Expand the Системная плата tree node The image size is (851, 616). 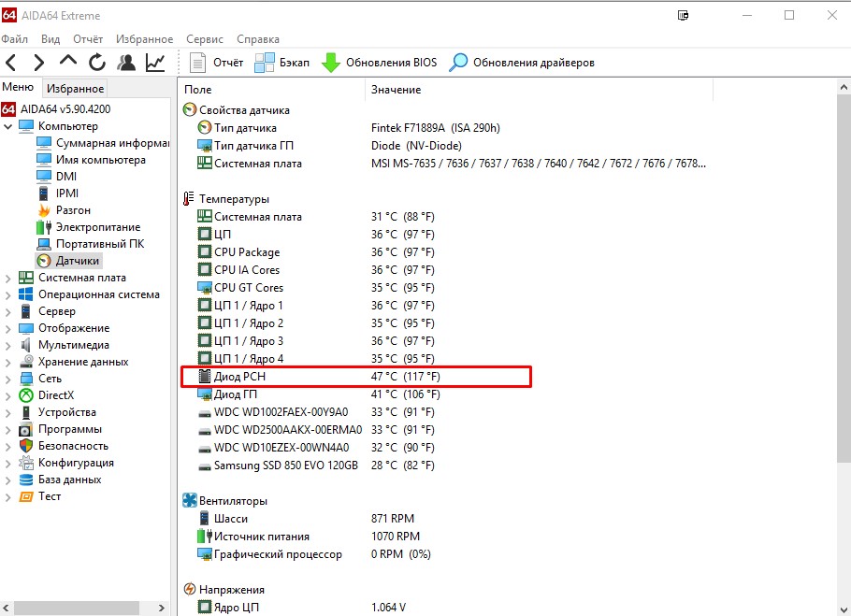(x=7, y=279)
